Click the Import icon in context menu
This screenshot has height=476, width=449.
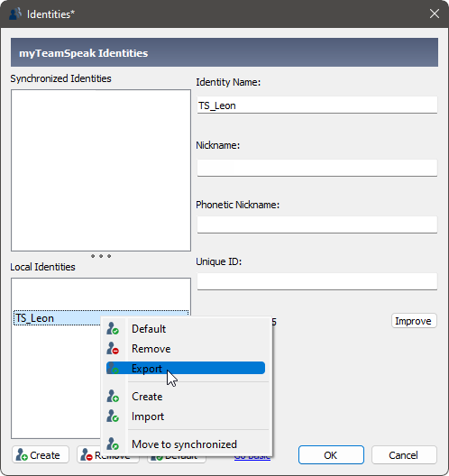113,416
